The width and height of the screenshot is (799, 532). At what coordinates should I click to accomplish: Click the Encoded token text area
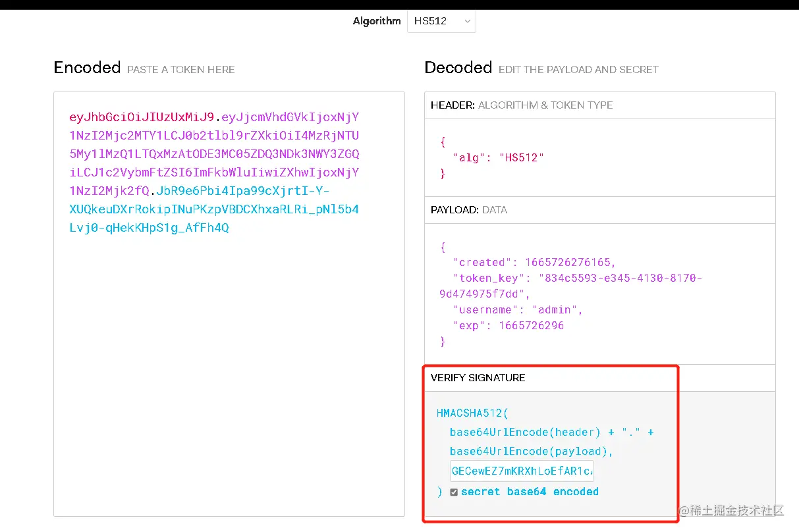tap(229, 304)
